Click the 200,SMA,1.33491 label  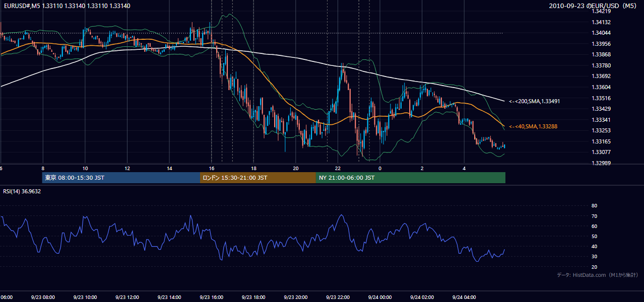pos(534,101)
